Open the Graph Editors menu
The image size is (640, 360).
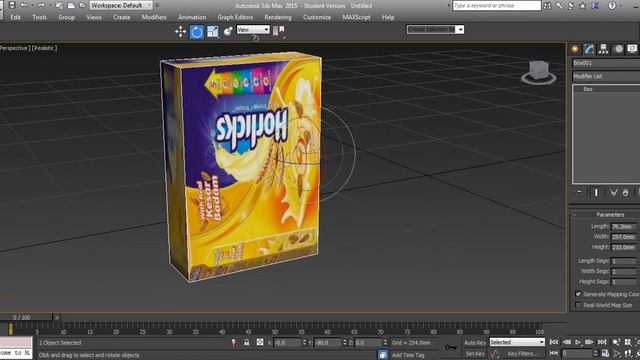(x=235, y=17)
